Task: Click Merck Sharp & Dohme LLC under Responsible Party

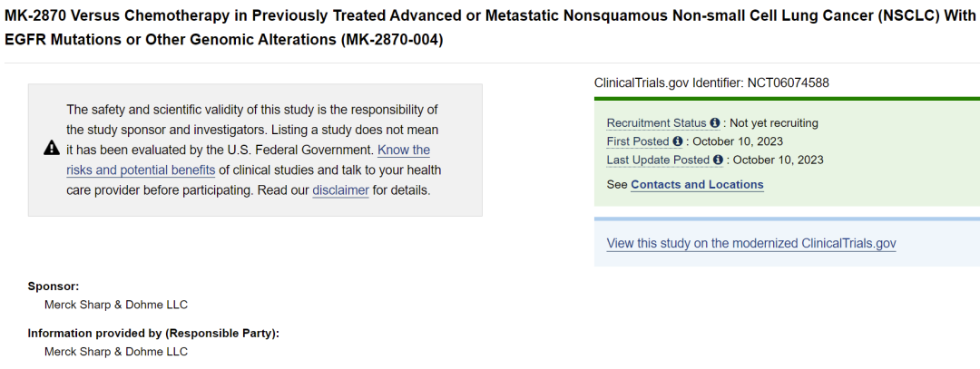Action: (x=116, y=351)
